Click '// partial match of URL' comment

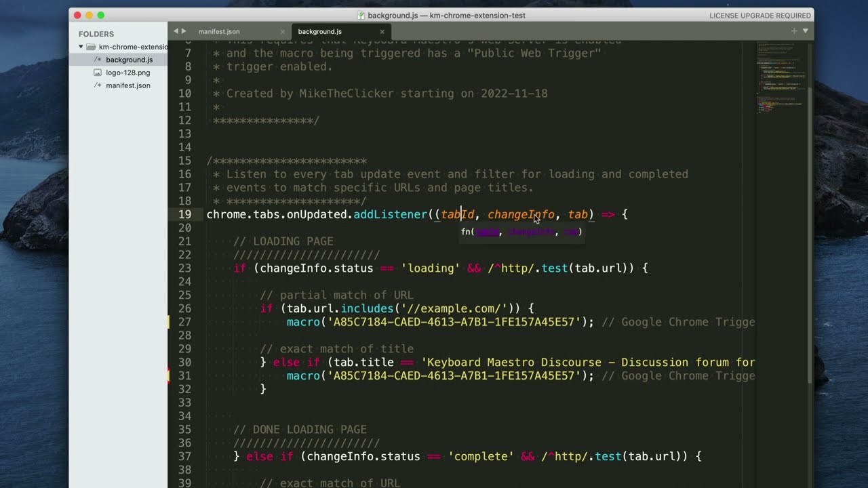337,295
